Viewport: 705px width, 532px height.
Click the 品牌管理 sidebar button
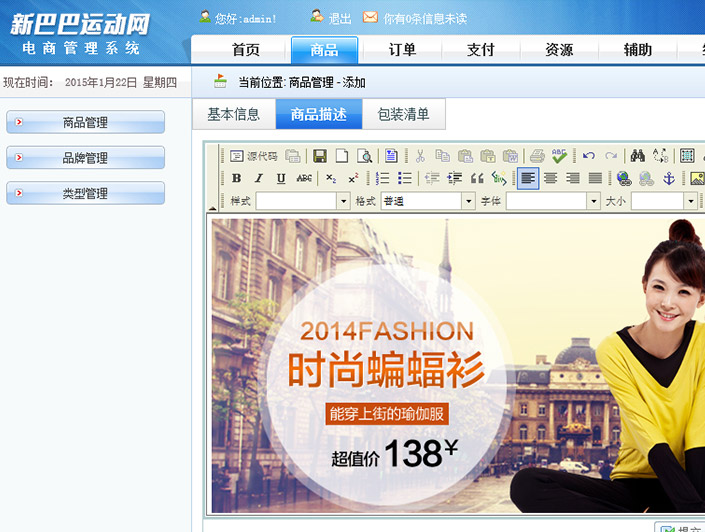[x=85, y=158]
